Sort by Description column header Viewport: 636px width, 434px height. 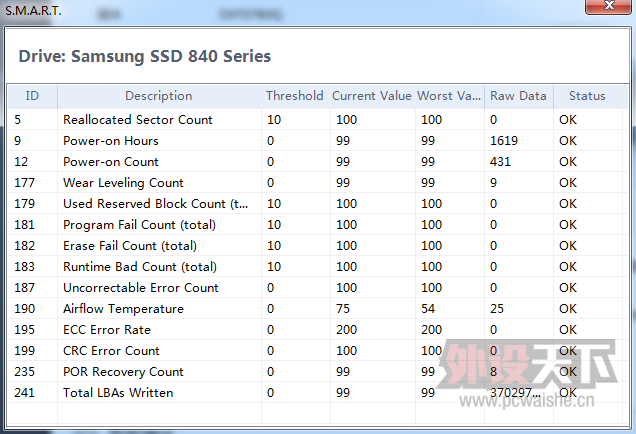[x=159, y=96]
